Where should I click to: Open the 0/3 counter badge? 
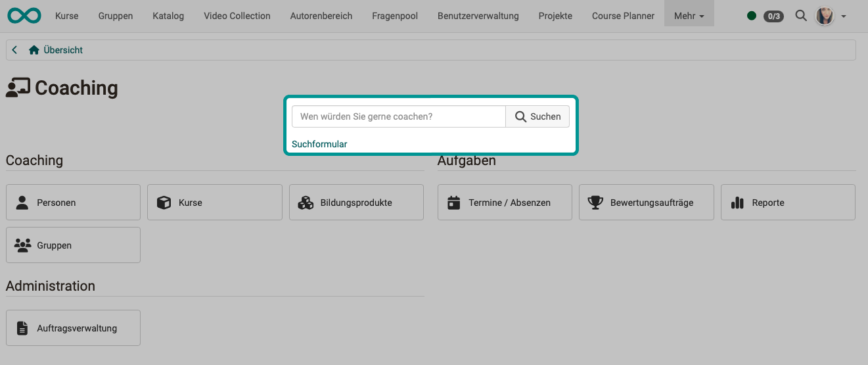coord(773,16)
